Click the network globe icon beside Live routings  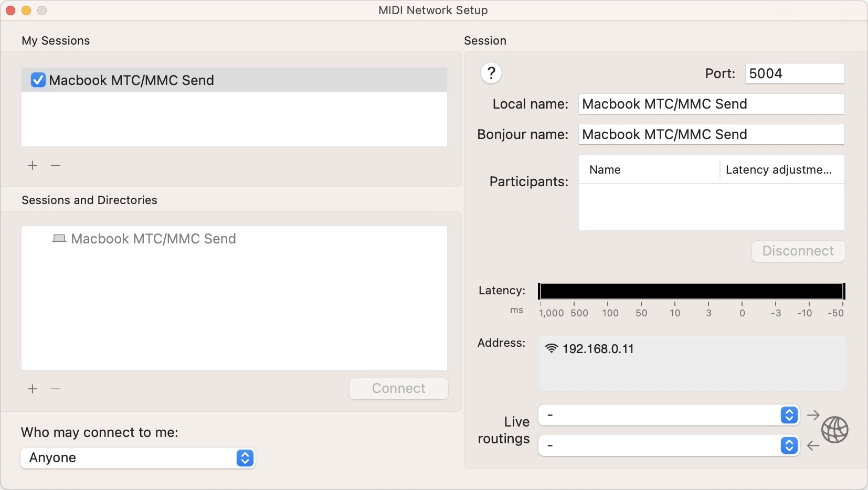[834, 430]
